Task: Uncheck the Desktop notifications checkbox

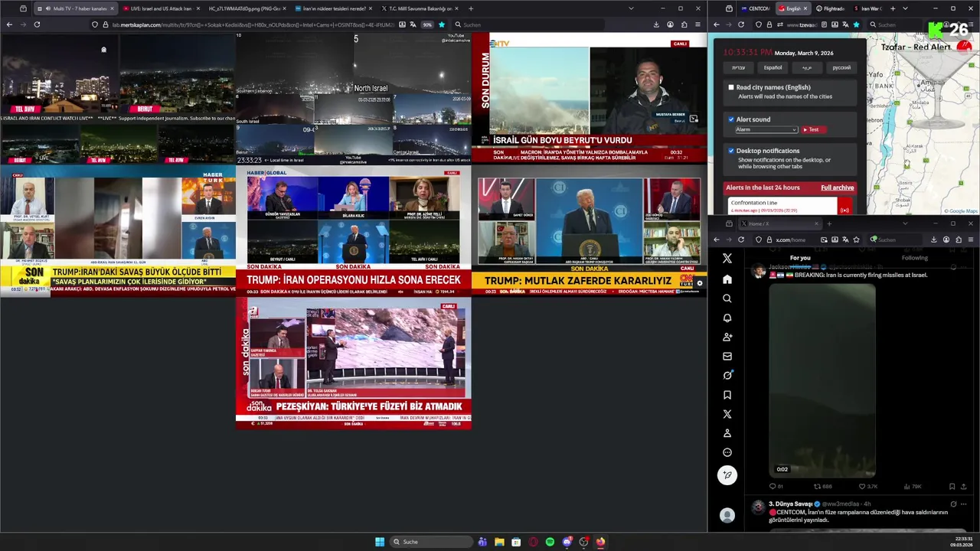Action: click(731, 151)
